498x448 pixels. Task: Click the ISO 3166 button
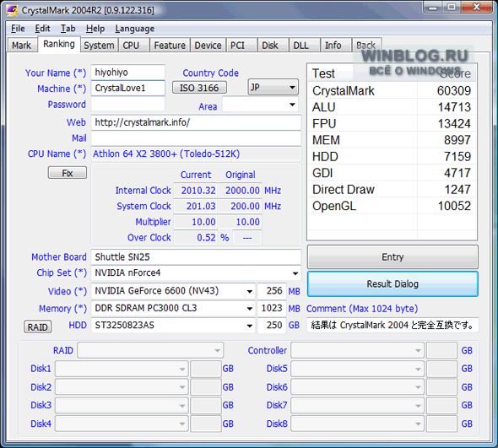[199, 88]
